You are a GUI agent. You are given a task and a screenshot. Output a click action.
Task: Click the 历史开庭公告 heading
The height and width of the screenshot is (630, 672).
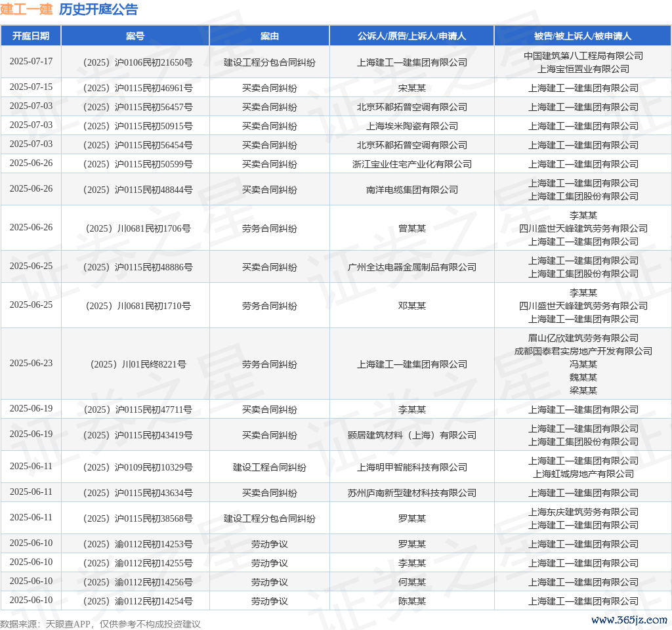tap(98, 9)
